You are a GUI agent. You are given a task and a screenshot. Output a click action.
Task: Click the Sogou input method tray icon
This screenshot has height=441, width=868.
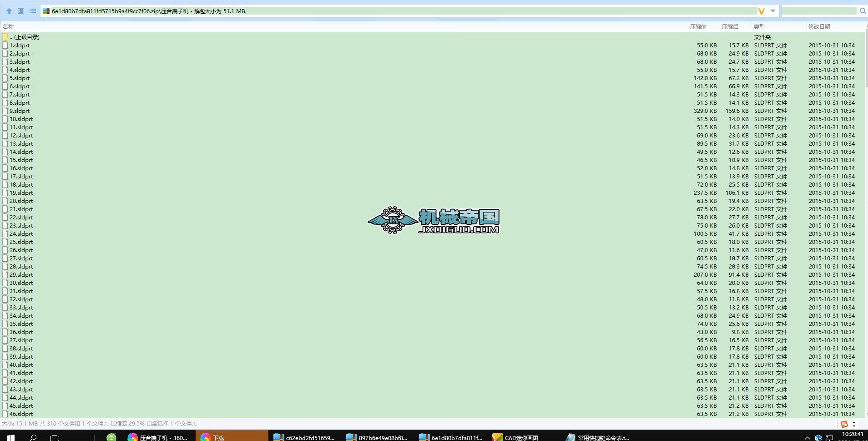(844, 424)
